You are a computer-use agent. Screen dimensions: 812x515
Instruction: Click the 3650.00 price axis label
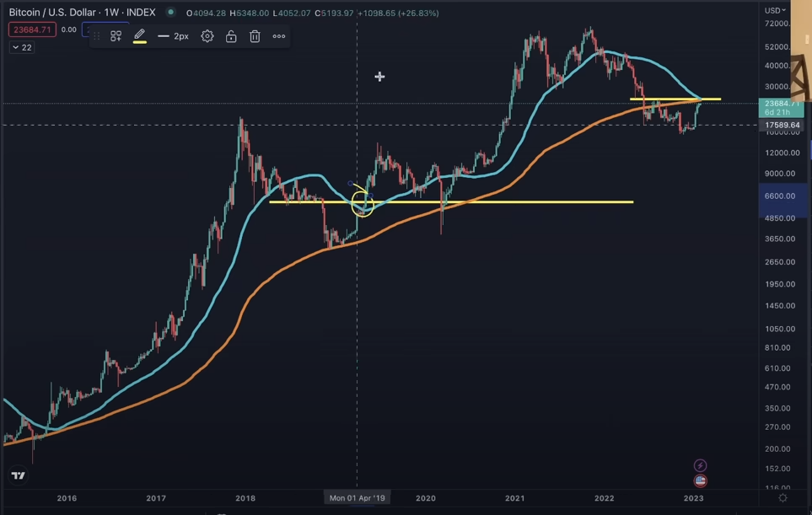point(780,239)
